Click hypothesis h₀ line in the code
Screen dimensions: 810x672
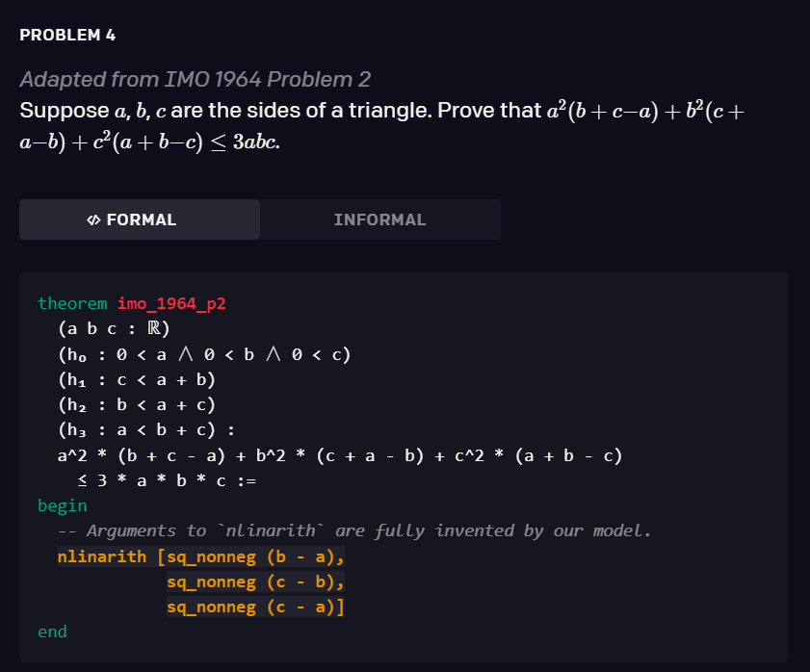point(204,354)
